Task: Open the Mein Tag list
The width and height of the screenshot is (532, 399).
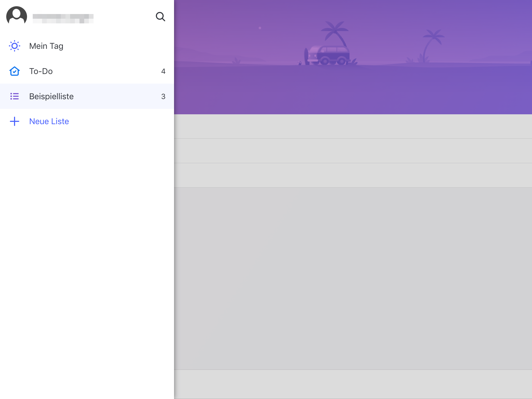Action: point(46,46)
